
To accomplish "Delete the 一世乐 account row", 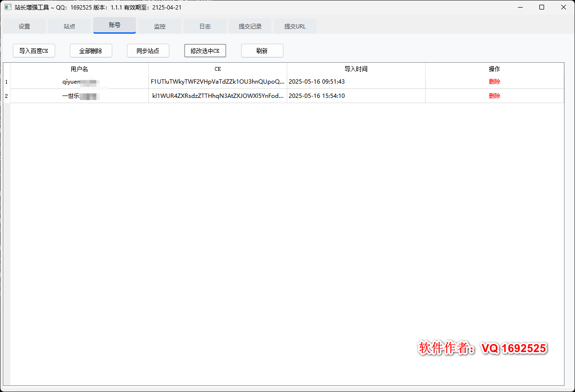I will click(x=494, y=96).
